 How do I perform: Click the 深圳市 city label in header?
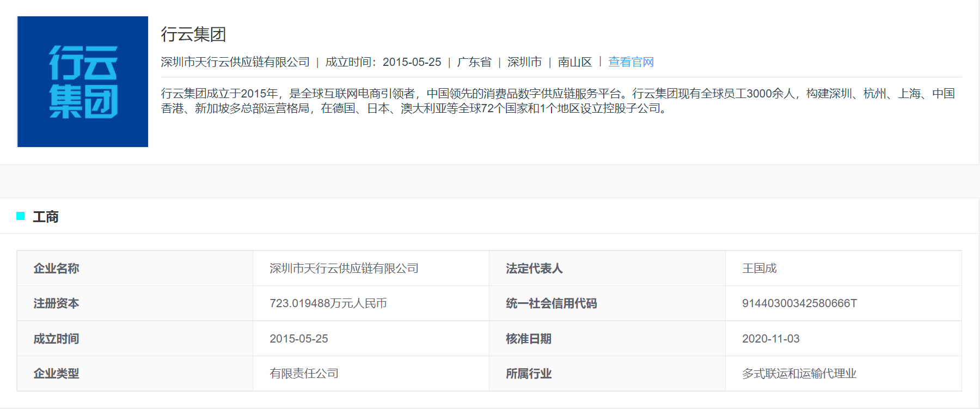pos(524,62)
